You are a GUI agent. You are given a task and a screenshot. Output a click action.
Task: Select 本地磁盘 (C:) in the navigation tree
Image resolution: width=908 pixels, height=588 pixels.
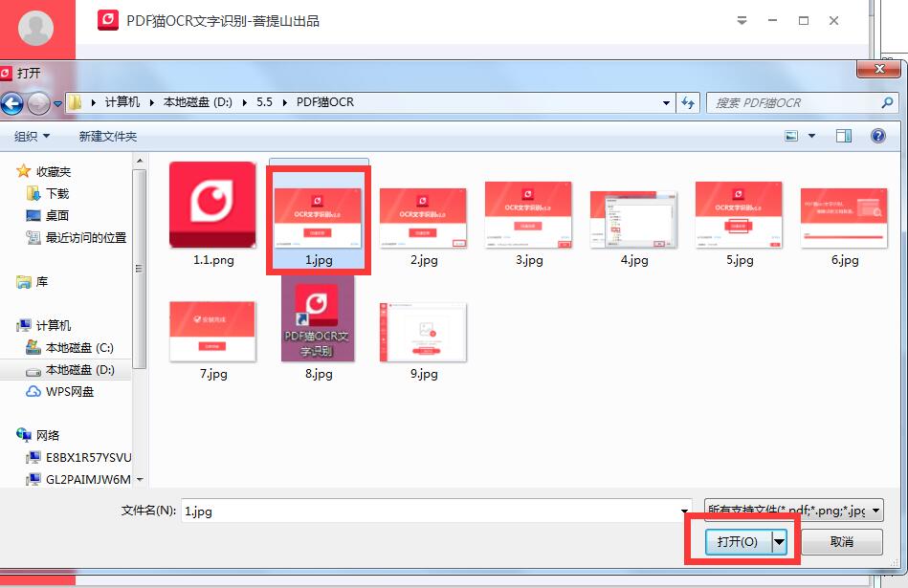coord(79,348)
